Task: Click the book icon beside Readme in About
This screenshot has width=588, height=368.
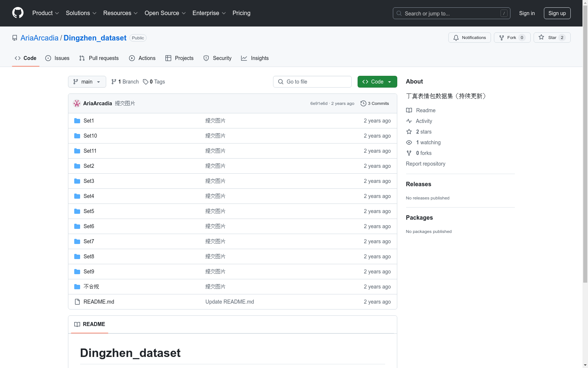Action: coord(409,110)
